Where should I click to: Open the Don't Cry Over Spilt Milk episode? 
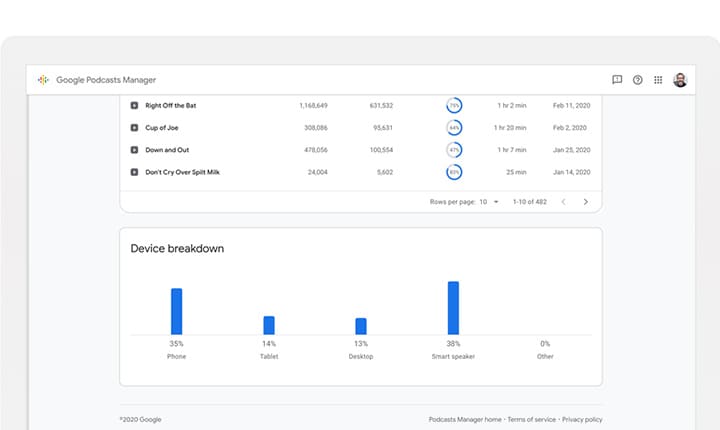pyautogui.click(x=183, y=172)
